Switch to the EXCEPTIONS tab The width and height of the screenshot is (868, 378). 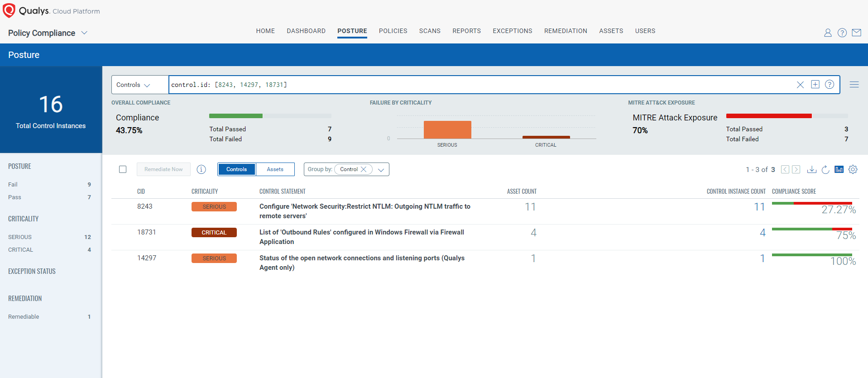[x=513, y=31]
